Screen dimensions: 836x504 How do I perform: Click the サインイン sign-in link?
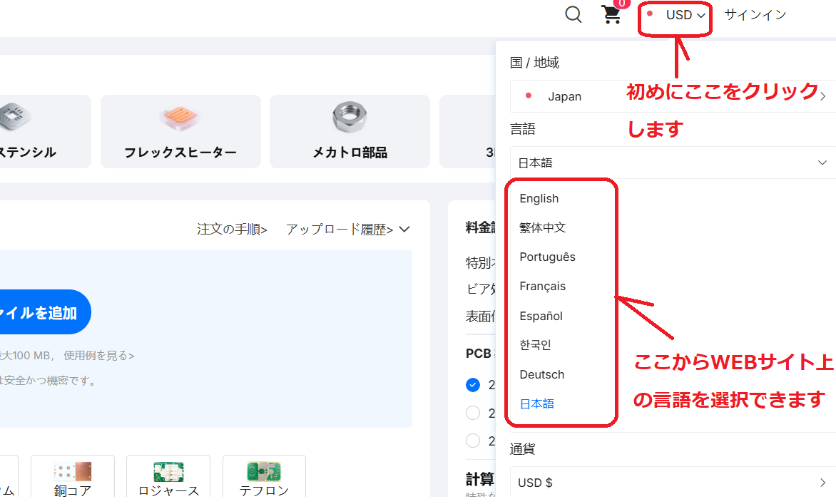pos(755,15)
